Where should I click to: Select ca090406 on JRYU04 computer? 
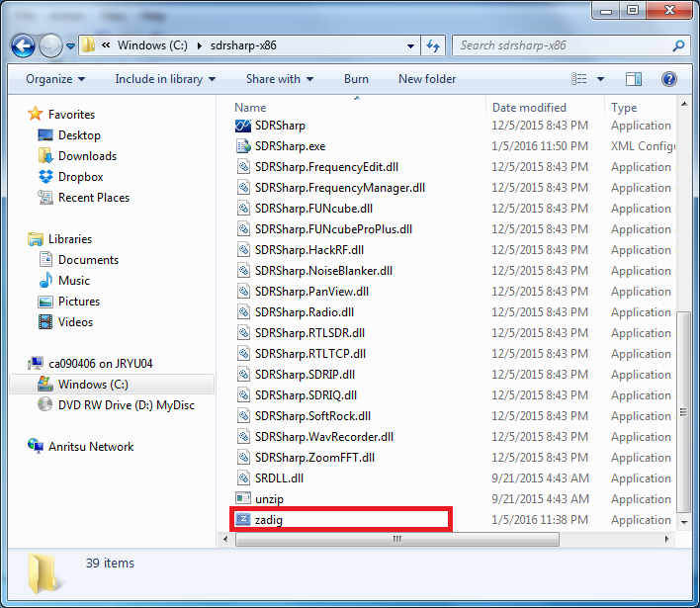[x=91, y=364]
